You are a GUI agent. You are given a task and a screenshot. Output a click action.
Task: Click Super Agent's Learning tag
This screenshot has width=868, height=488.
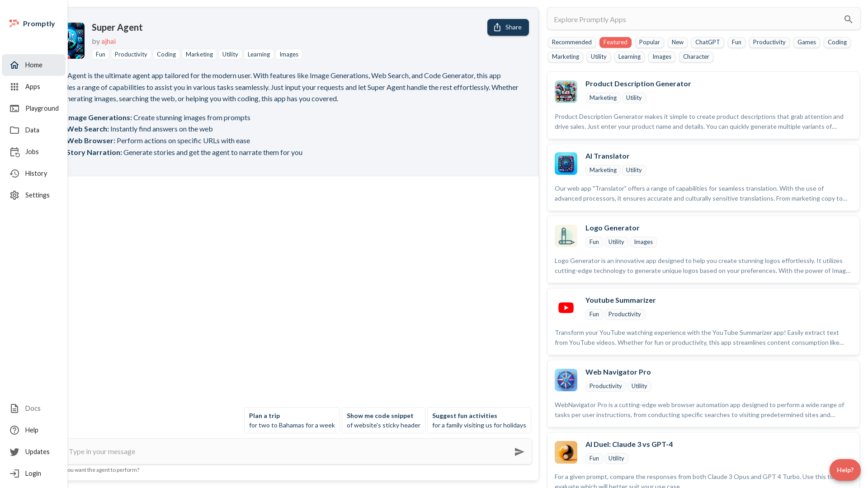pyautogui.click(x=259, y=54)
